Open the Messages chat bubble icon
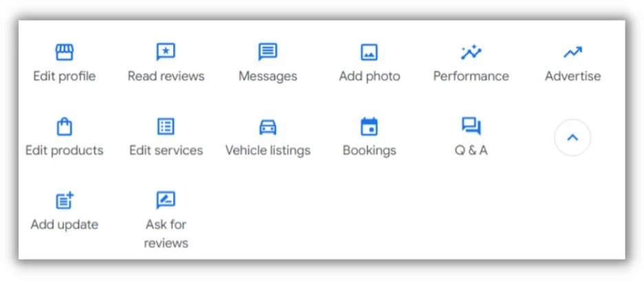The image size is (644, 283). (268, 52)
